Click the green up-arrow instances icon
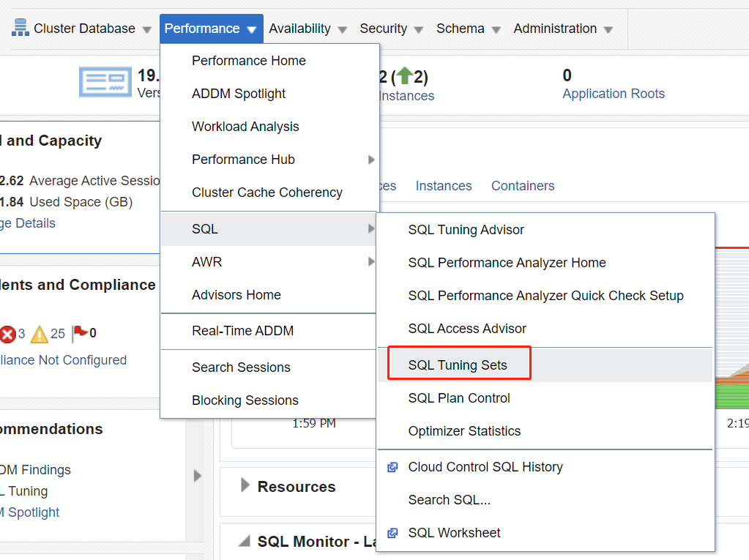 pos(405,75)
